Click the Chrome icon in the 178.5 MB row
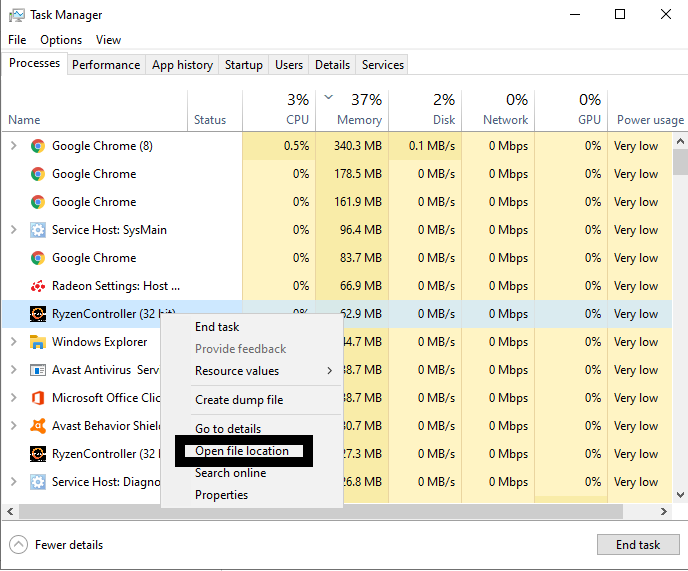 pyautogui.click(x=38, y=174)
